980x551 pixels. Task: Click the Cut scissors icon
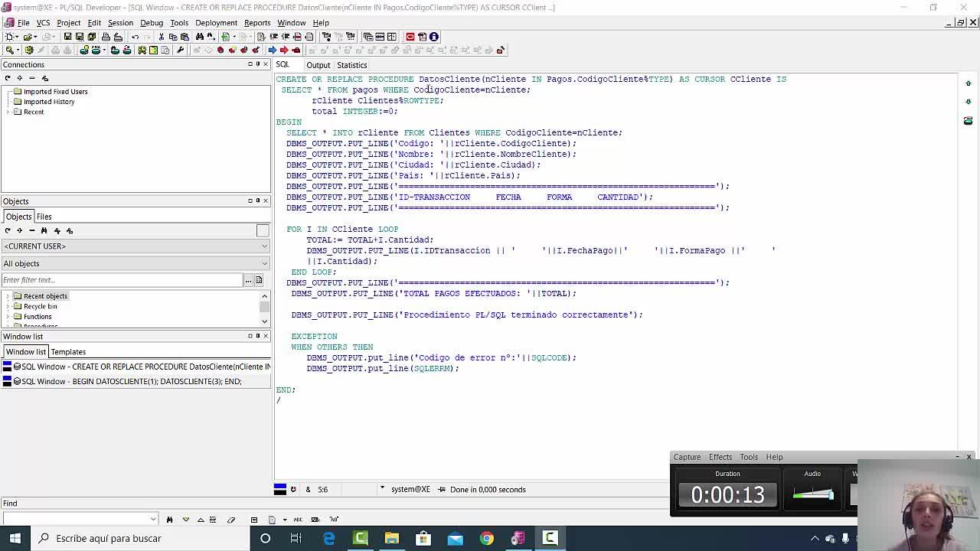(x=161, y=37)
